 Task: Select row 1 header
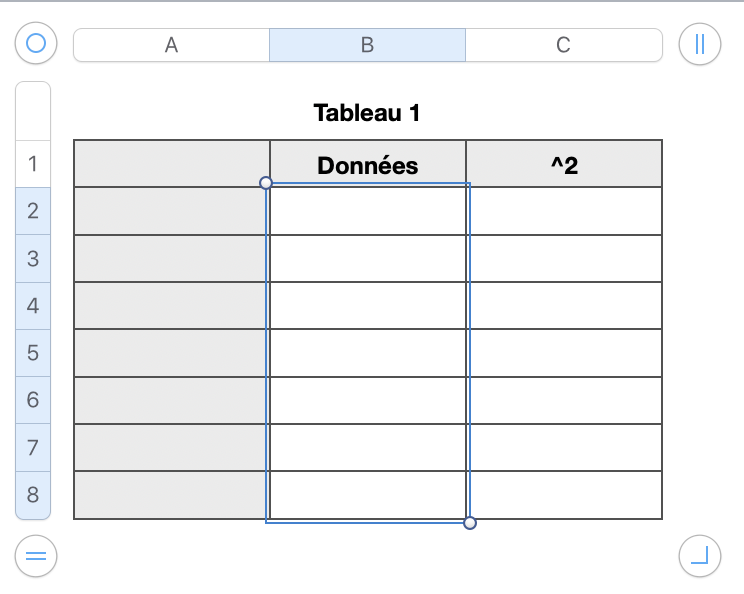click(x=33, y=163)
